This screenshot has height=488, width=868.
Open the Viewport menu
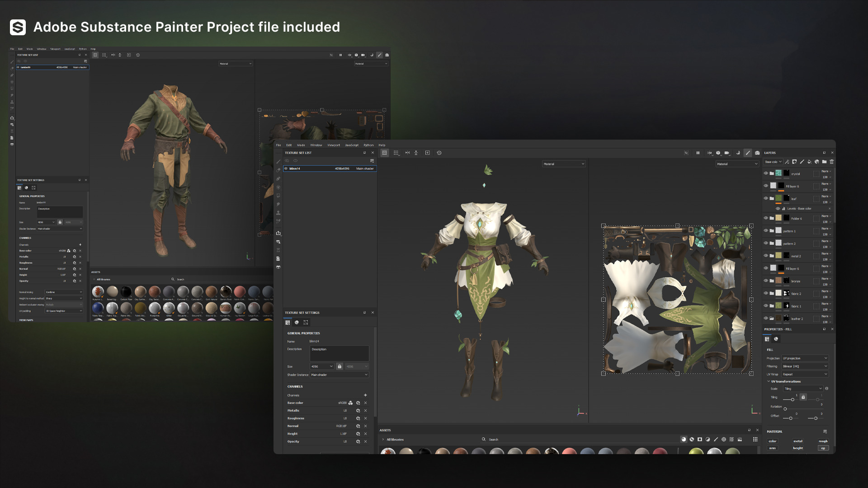click(334, 145)
